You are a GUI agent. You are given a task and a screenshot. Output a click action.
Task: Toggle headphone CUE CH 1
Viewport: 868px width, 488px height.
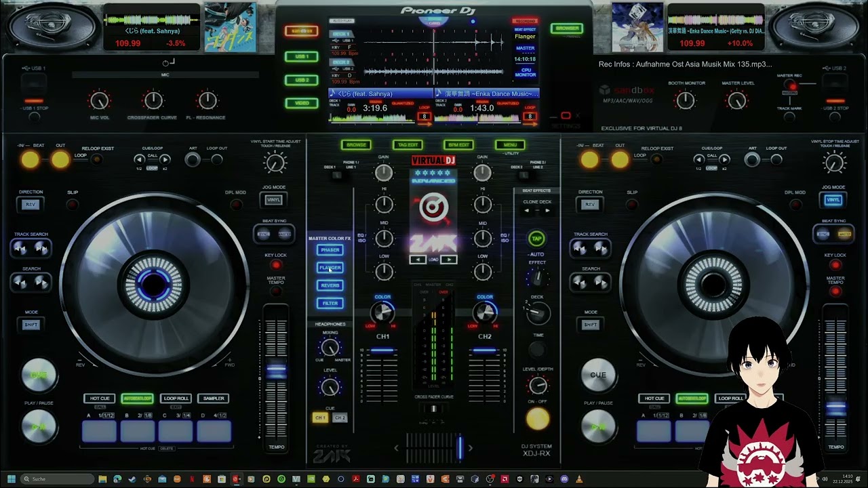coord(320,418)
